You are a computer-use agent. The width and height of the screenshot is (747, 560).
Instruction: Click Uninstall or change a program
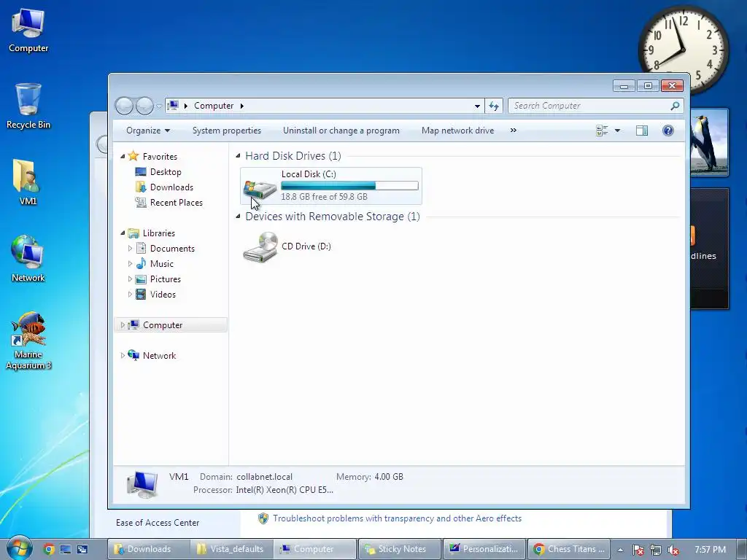[x=341, y=131]
